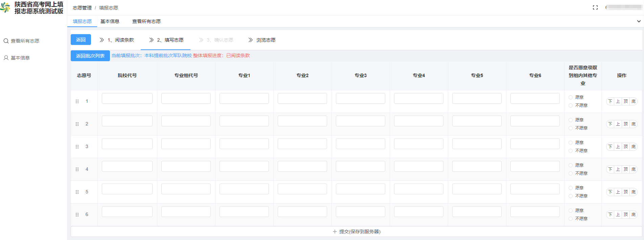
Task: Open the user account menu at top right
Action: coord(623,7)
